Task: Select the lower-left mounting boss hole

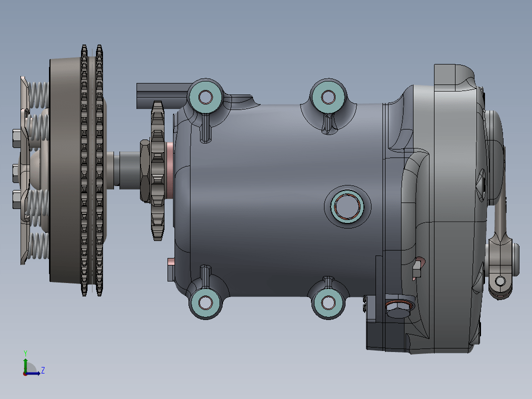Action: click(x=205, y=302)
